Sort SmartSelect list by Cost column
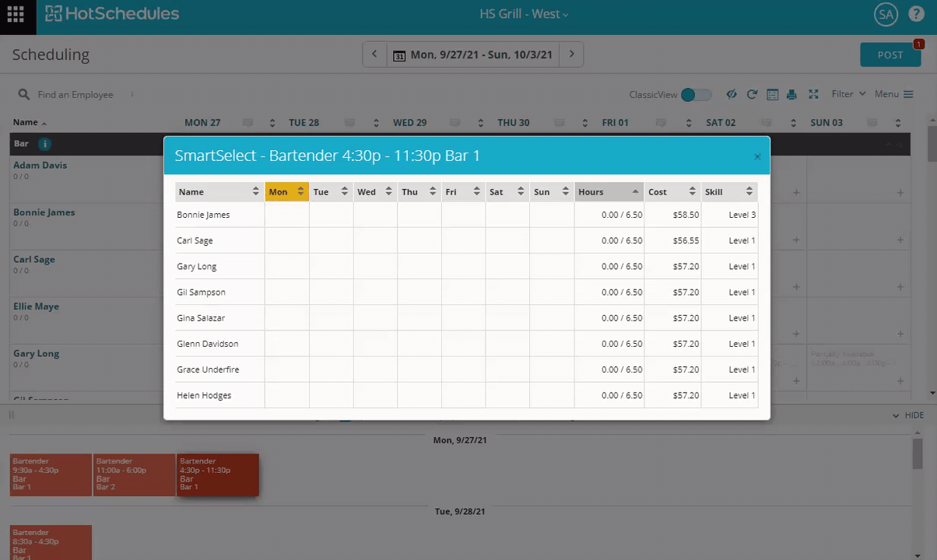The image size is (937, 560). click(672, 192)
